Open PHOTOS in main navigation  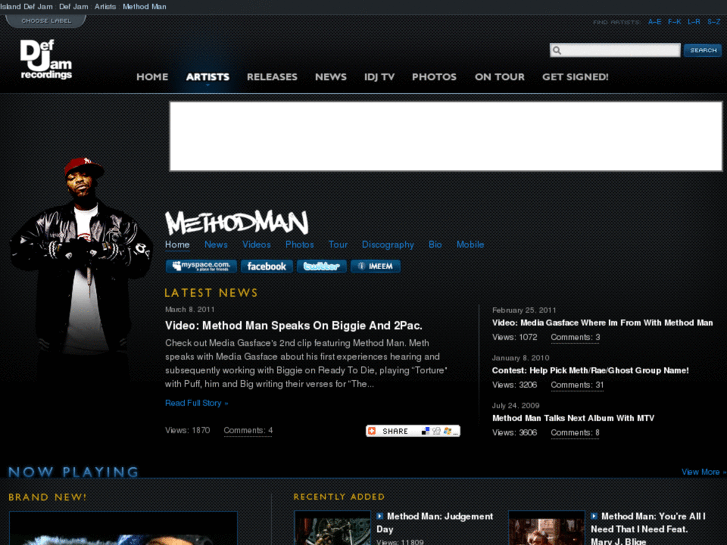tap(434, 77)
